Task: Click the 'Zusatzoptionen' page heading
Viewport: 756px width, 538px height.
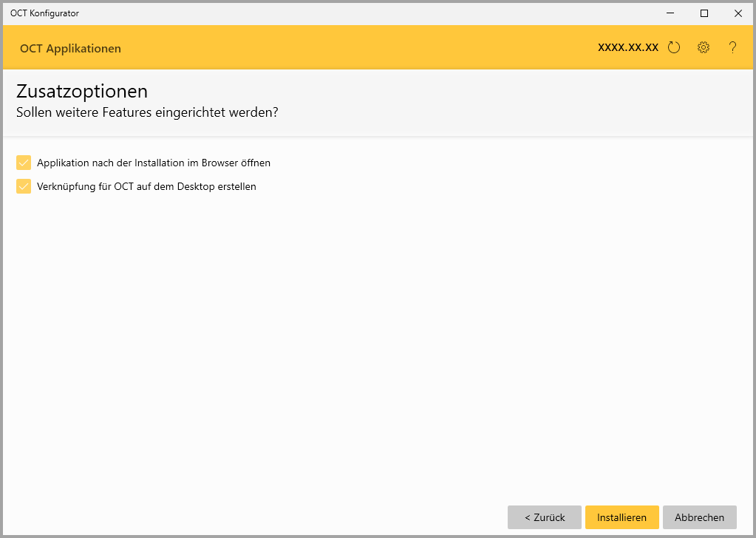Action: [81, 92]
